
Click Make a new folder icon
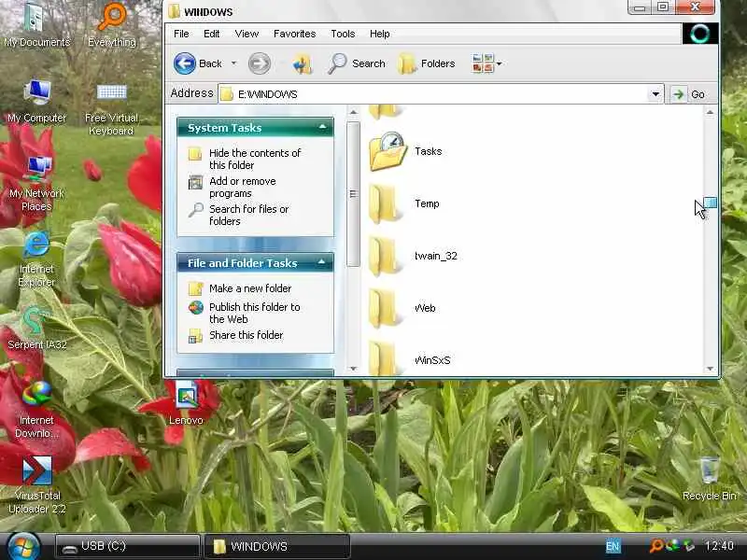(x=195, y=288)
